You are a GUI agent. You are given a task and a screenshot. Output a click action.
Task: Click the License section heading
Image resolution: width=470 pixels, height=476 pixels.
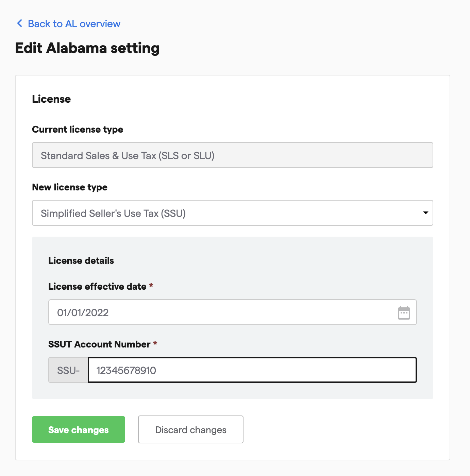pos(51,99)
